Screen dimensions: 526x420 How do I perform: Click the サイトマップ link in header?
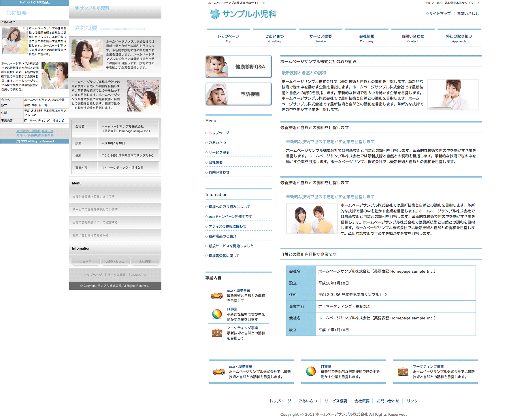440,14
